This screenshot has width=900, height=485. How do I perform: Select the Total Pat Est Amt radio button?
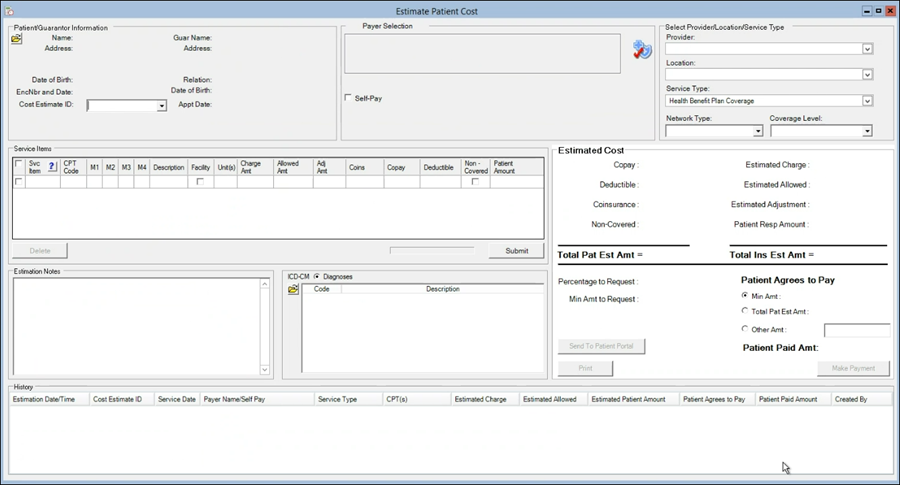pos(744,311)
